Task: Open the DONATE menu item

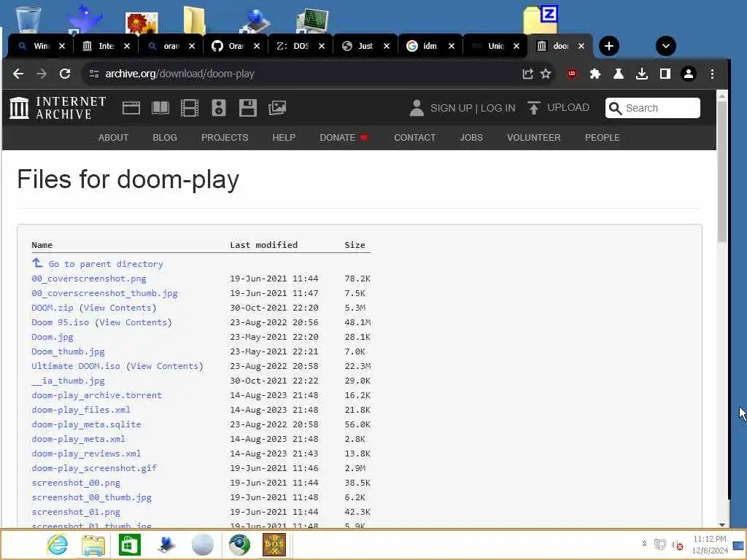Action: (344, 138)
